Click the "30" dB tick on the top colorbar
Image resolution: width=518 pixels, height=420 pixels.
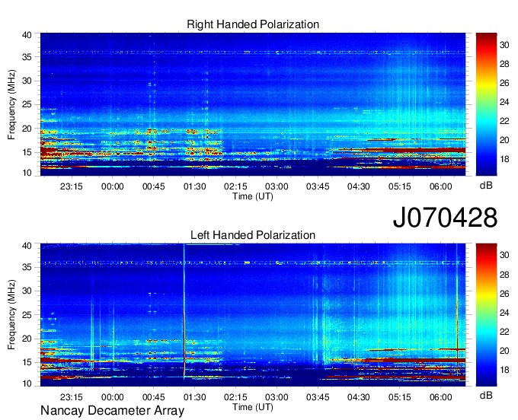pos(504,45)
